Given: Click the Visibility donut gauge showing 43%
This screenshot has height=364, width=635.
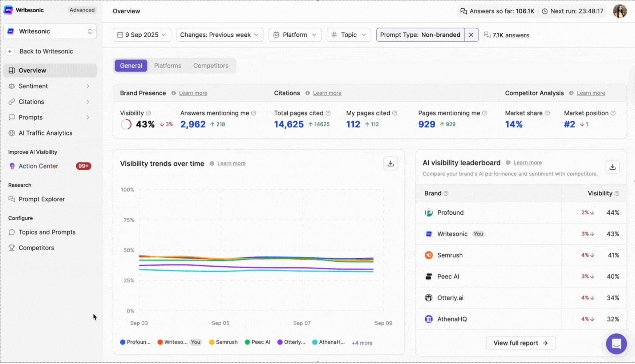Looking at the screenshot, I should [x=126, y=124].
